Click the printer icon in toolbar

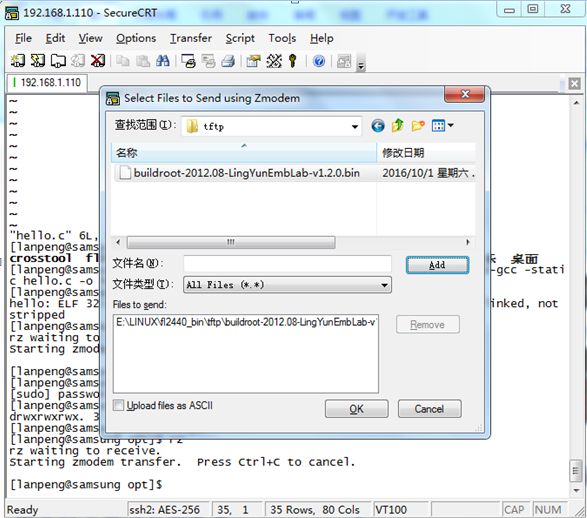tap(228, 61)
